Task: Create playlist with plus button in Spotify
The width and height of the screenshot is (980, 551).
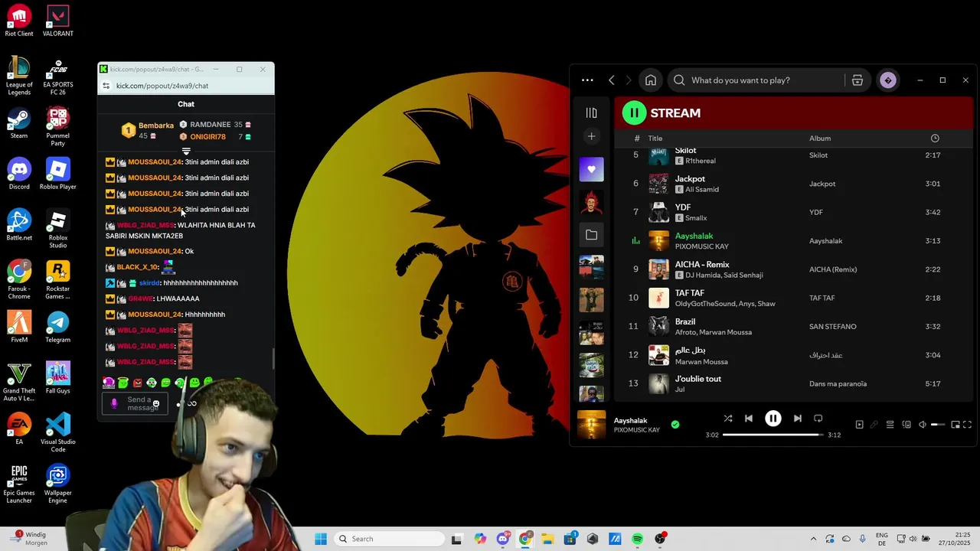Action: (591, 136)
